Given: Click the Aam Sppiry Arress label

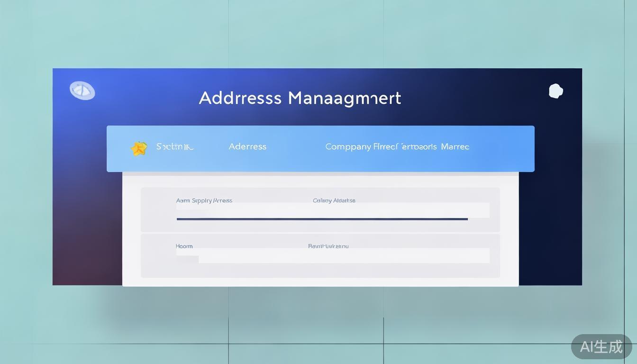Looking at the screenshot, I should (x=204, y=200).
